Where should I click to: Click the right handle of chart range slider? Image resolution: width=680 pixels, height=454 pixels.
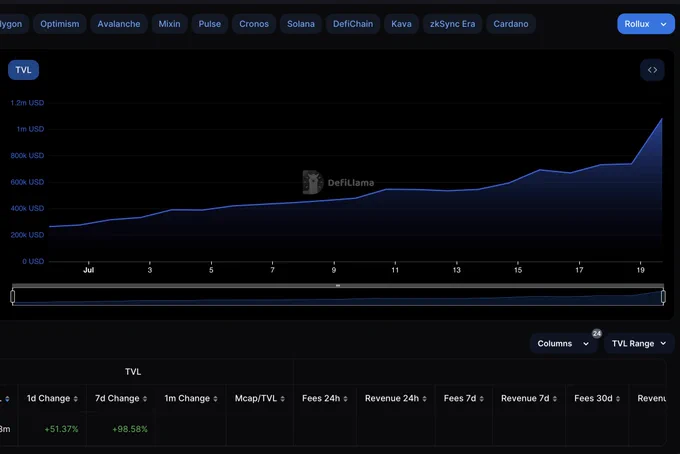(x=663, y=296)
